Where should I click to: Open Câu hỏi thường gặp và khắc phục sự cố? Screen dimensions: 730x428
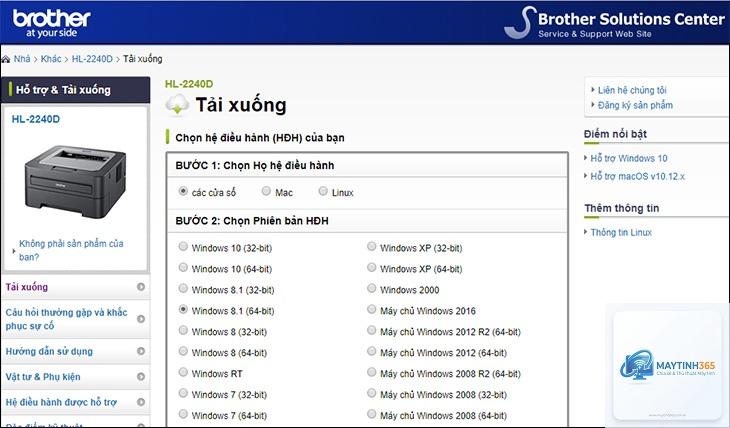76,319
